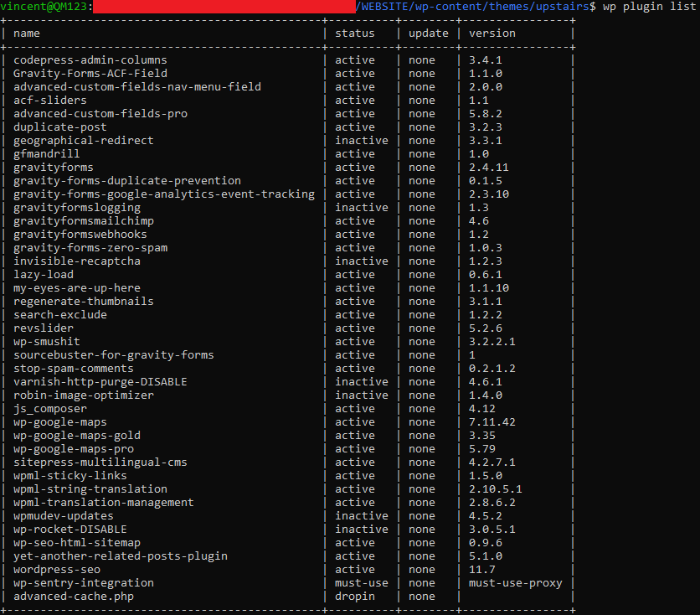Click the 'name' column header
This screenshot has width=700, height=615.
click(x=26, y=34)
